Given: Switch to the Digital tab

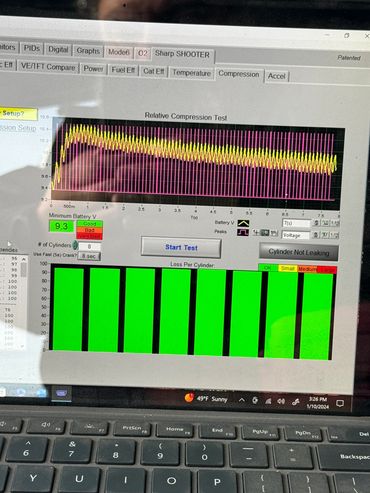Looking at the screenshot, I should (x=58, y=50).
